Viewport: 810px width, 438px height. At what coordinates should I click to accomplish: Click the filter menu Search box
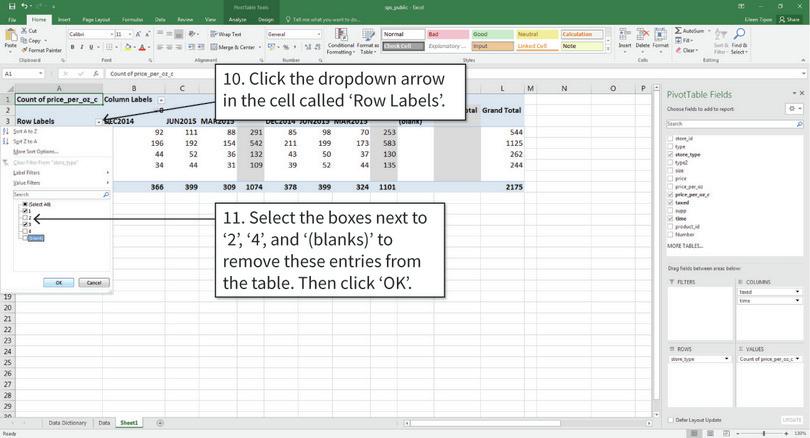pos(61,195)
